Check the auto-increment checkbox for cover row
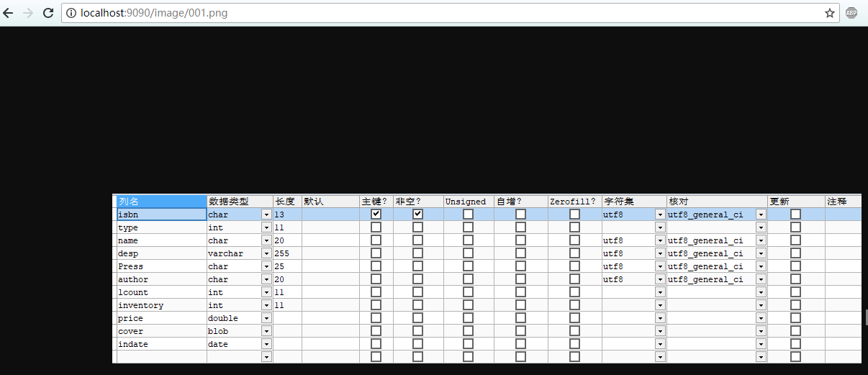 tap(520, 331)
